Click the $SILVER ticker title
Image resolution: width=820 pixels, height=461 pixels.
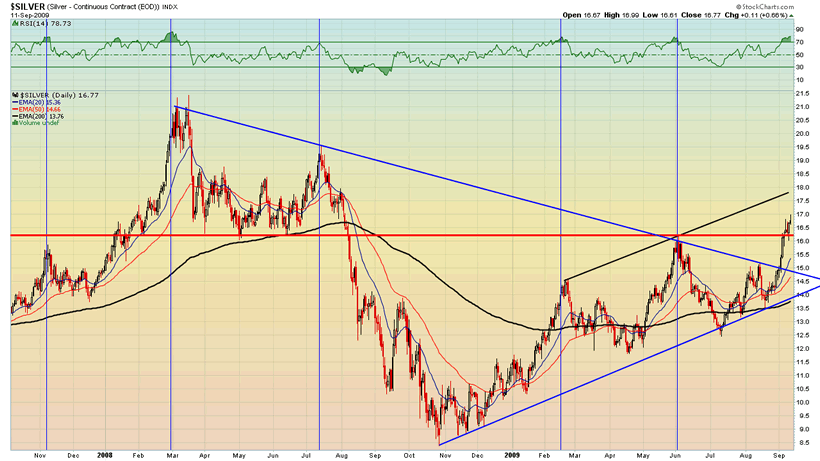(x=28, y=7)
